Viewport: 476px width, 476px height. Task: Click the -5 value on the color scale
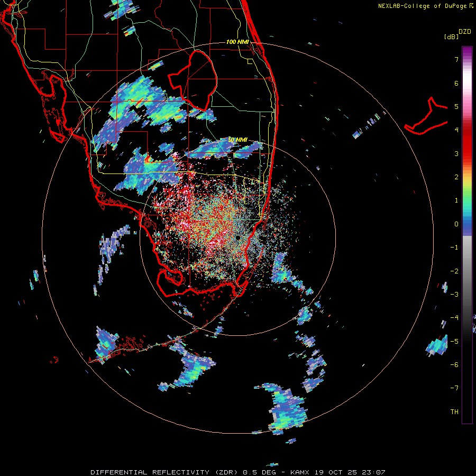tap(454, 341)
